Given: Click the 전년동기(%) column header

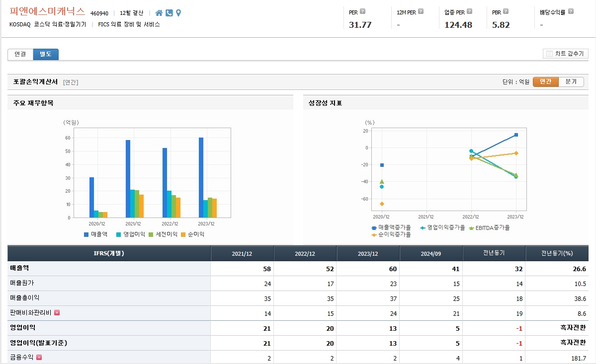Looking at the screenshot, I should point(557,253).
